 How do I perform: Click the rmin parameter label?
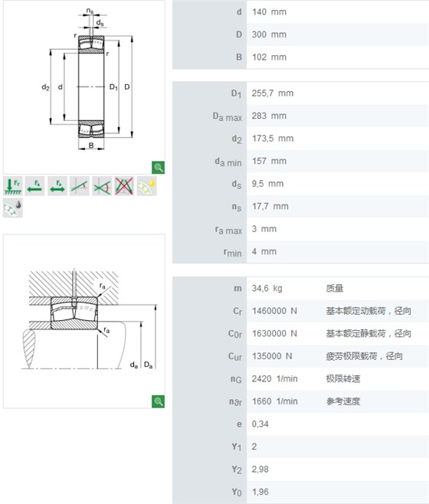[x=233, y=253]
